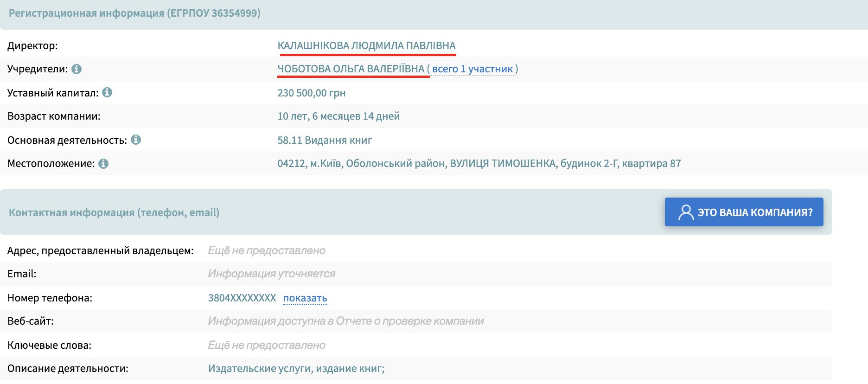Click Регистрационная информация section header
The width and height of the screenshot is (868, 384).
tap(134, 13)
